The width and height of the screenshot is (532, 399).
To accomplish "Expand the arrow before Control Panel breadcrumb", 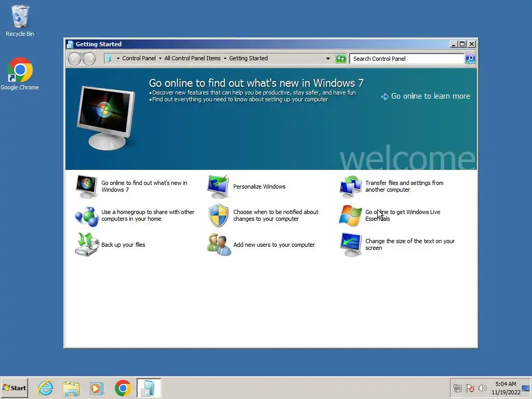I will pyautogui.click(x=118, y=59).
